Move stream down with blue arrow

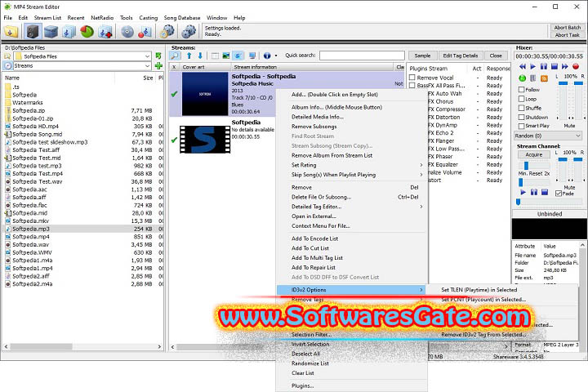200,56
